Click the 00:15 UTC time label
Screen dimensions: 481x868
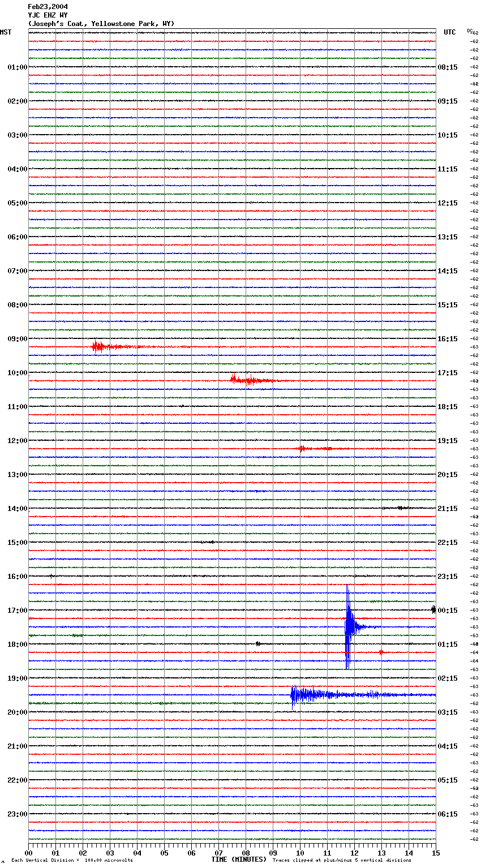pyautogui.click(x=448, y=611)
